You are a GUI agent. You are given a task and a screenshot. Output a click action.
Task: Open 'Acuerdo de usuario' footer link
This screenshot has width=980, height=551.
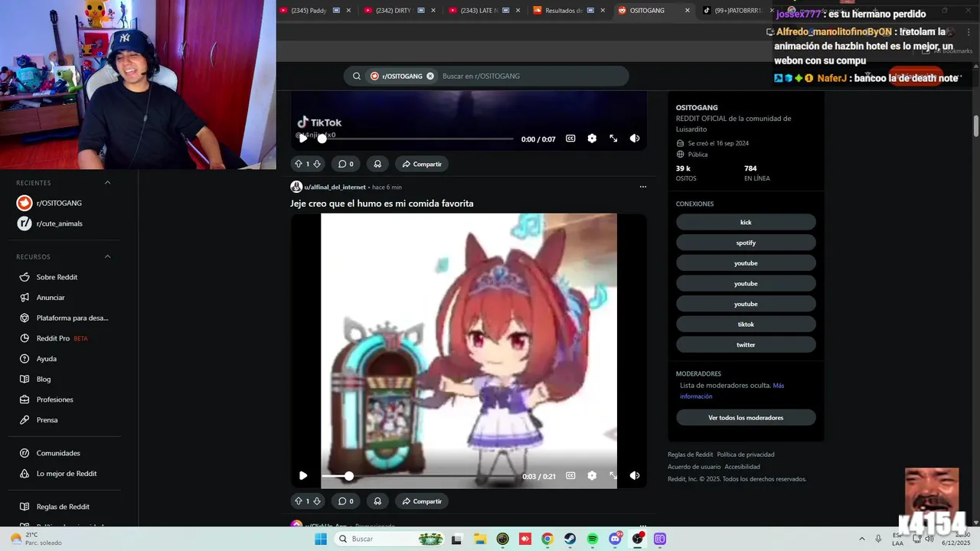pos(694,467)
